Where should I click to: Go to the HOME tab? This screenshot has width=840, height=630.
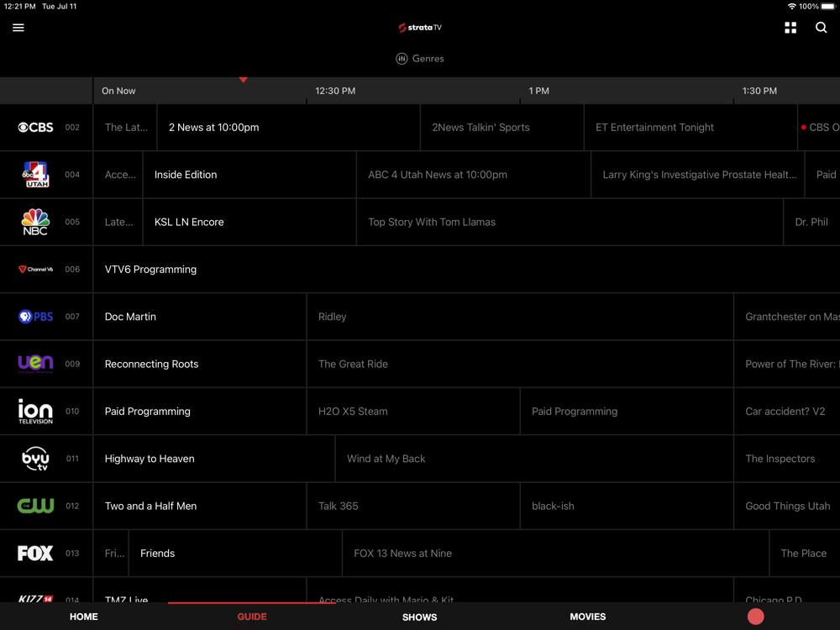point(83,617)
